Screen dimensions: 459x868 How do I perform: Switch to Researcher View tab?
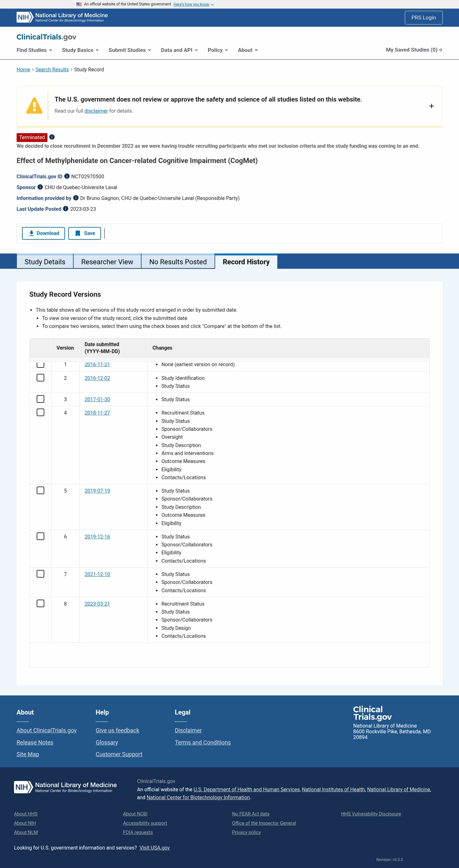pyautogui.click(x=107, y=262)
